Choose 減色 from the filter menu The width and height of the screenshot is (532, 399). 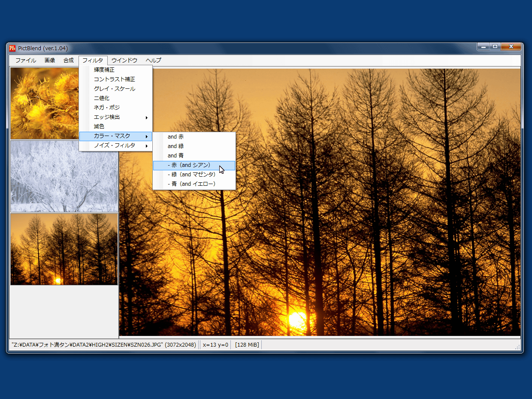coord(99,127)
